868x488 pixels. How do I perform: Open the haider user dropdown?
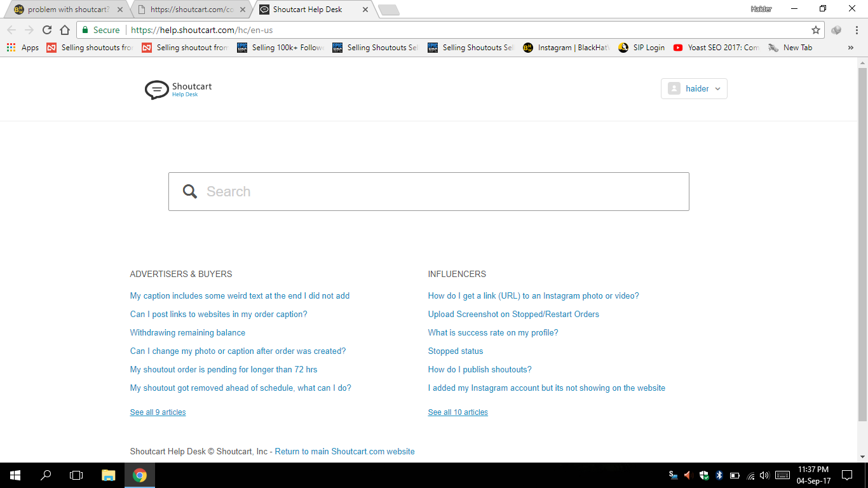pos(694,89)
